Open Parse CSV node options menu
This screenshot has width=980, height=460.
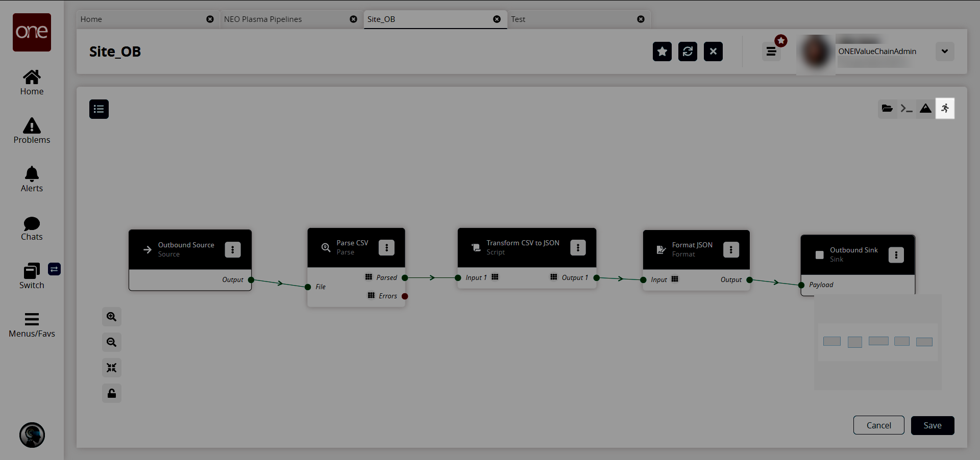click(x=386, y=247)
